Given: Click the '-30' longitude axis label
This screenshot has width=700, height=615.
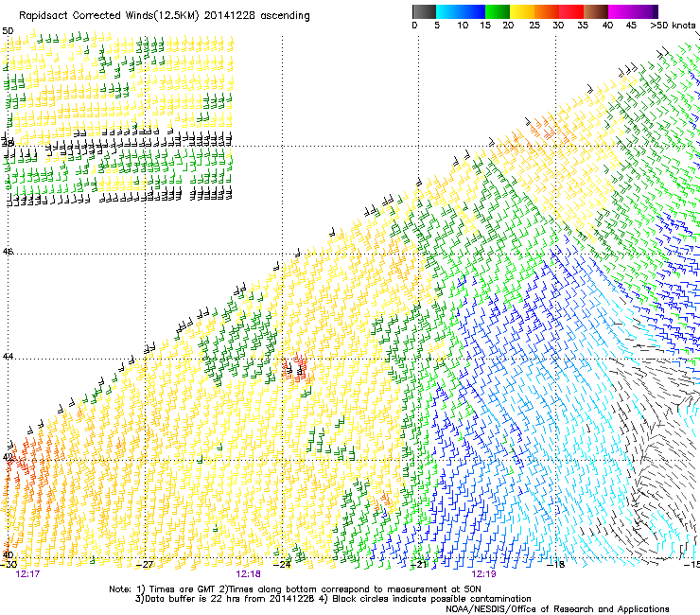Looking at the screenshot, I should 9,565.
